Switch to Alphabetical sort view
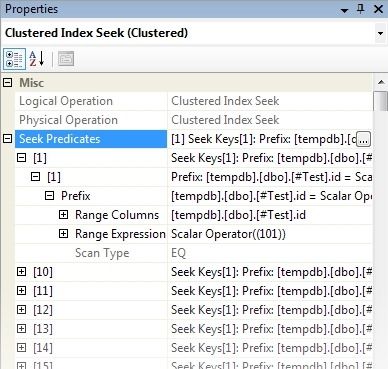The width and height of the screenshot is (388, 369). [37, 59]
